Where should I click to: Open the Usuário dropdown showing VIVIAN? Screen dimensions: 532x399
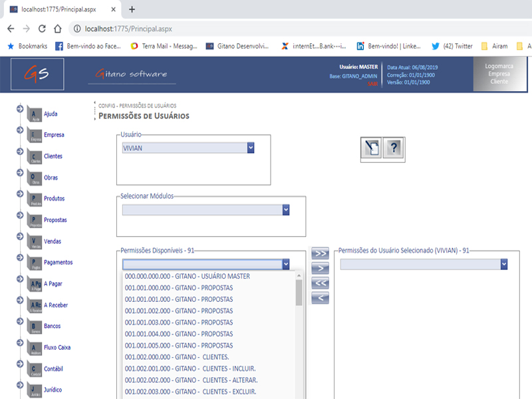[188, 148]
